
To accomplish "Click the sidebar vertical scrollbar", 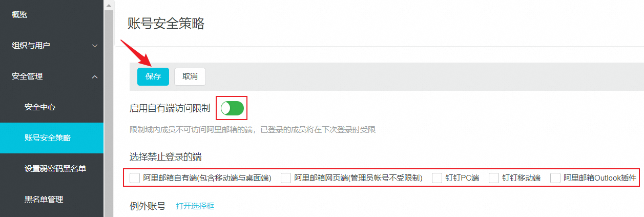I will pos(108,113).
